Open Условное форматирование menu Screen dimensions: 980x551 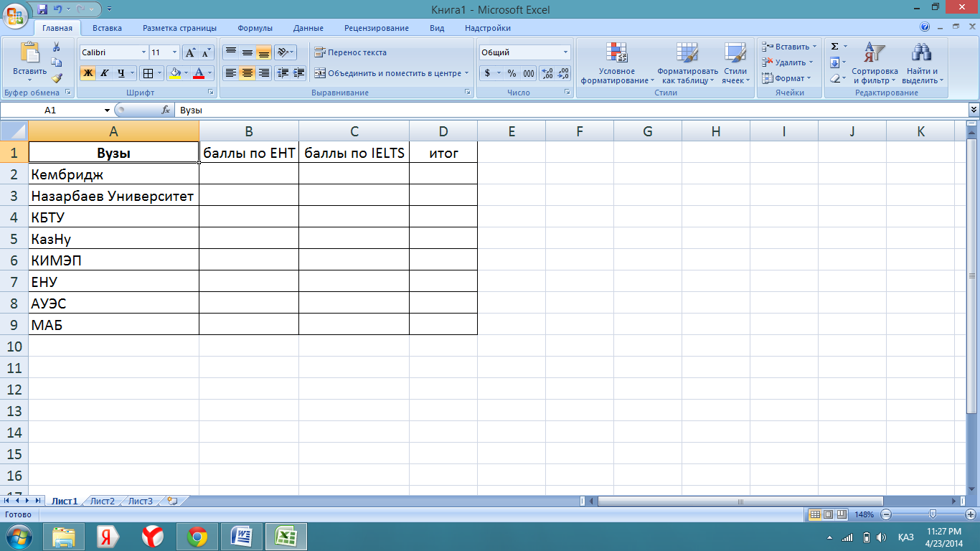[617, 63]
